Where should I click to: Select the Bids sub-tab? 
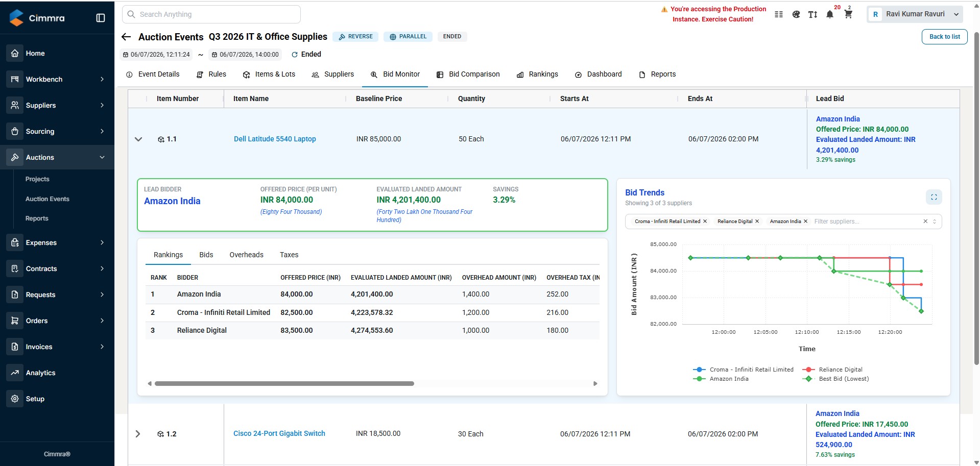tap(206, 255)
